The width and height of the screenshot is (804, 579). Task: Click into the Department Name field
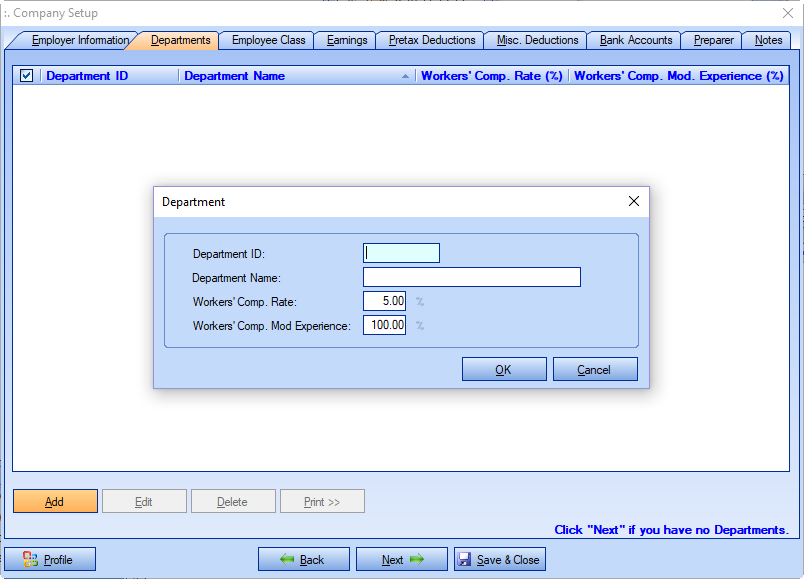click(471, 278)
